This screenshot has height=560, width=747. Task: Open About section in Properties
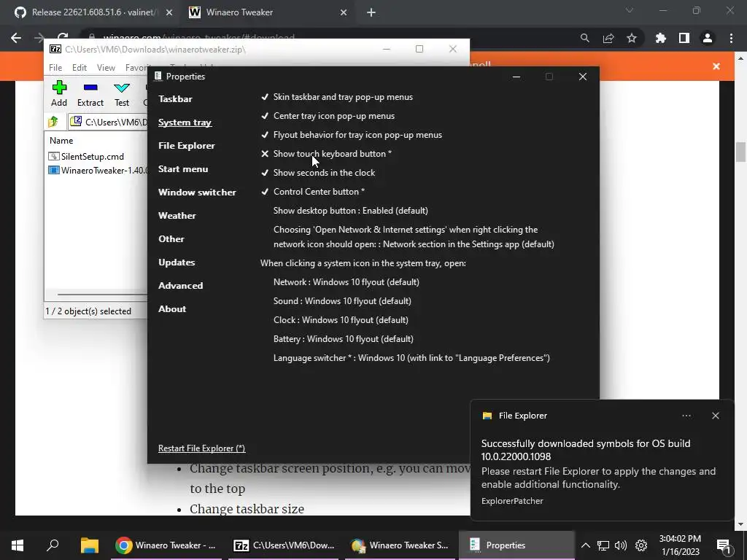pos(172,309)
